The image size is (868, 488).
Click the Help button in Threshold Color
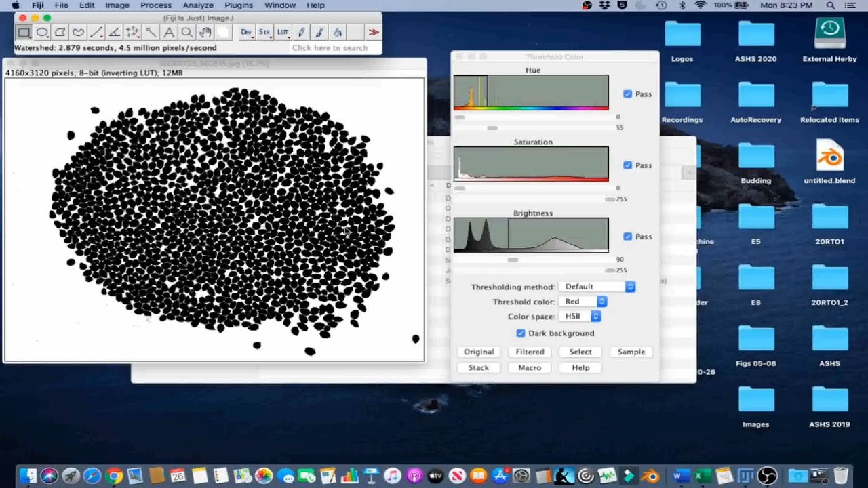(580, 367)
